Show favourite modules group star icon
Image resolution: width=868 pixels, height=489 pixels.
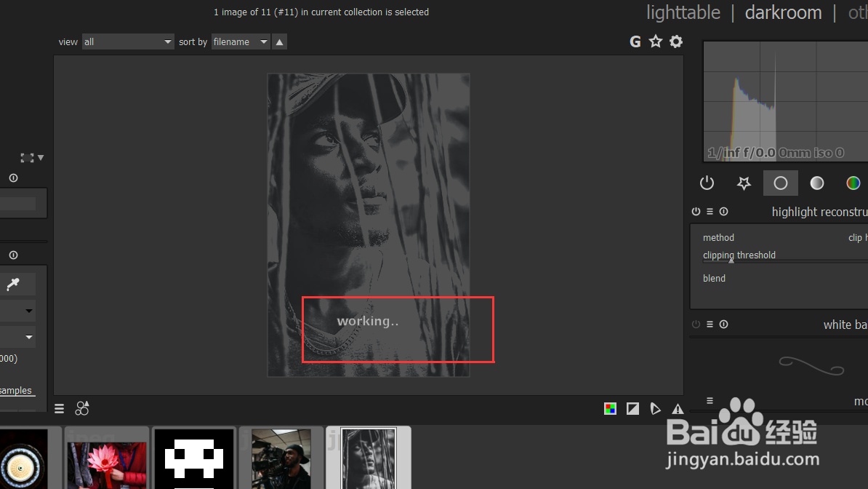pyautogui.click(x=744, y=183)
